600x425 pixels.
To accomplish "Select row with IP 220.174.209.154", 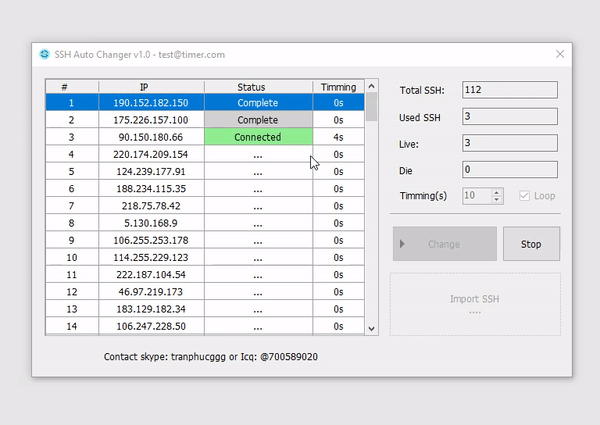I will tap(205, 154).
